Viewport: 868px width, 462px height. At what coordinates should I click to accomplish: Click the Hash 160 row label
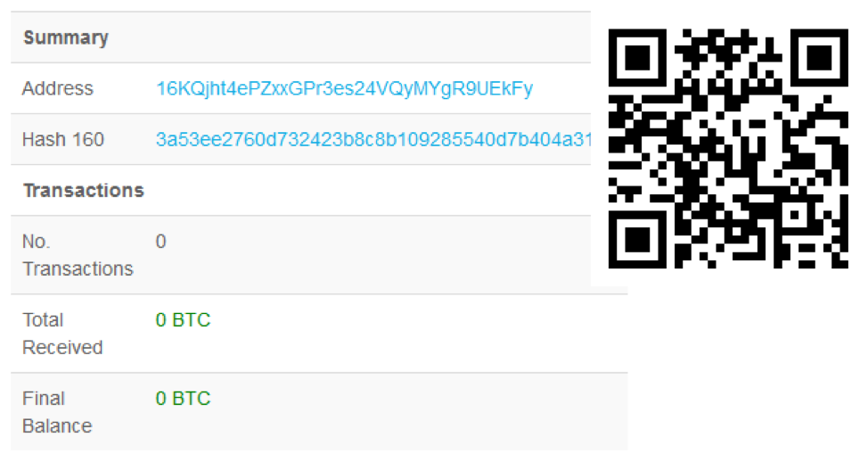(63, 140)
